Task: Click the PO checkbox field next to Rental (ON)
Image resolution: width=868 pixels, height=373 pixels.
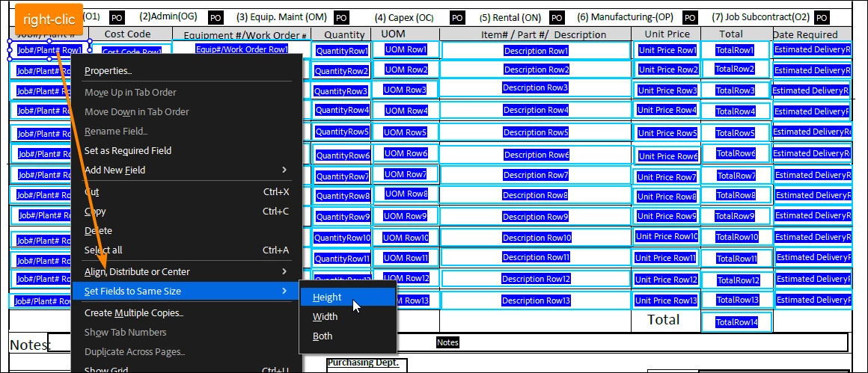Action: [557, 18]
